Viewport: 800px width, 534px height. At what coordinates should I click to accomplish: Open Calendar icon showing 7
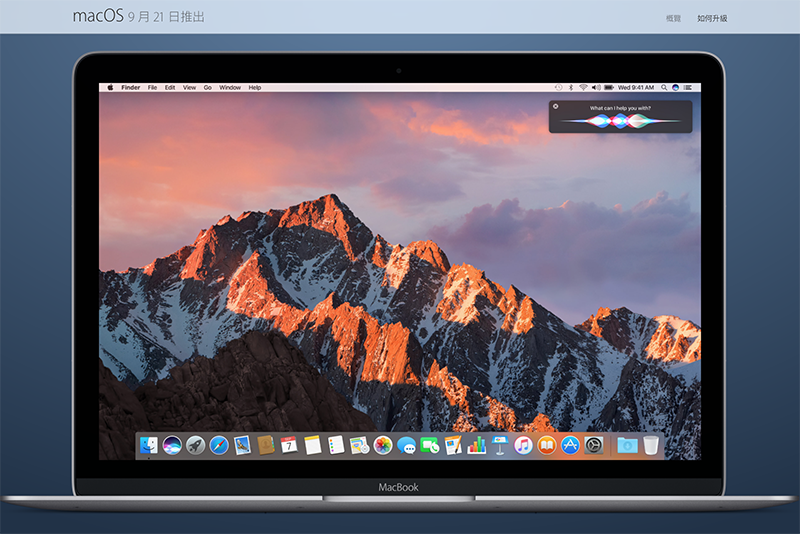coord(289,445)
